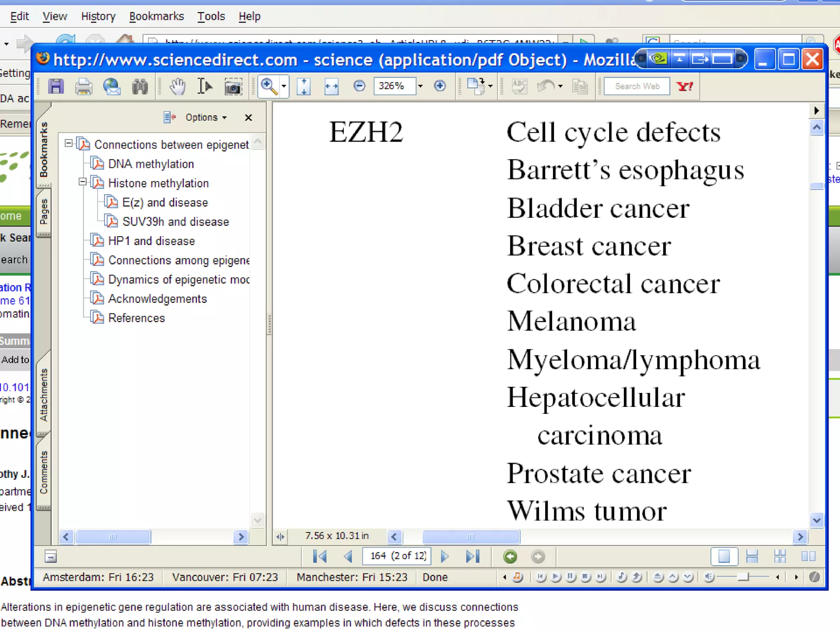Click Amsterdam clock in status bar
The height and width of the screenshot is (630, 840).
click(x=98, y=577)
